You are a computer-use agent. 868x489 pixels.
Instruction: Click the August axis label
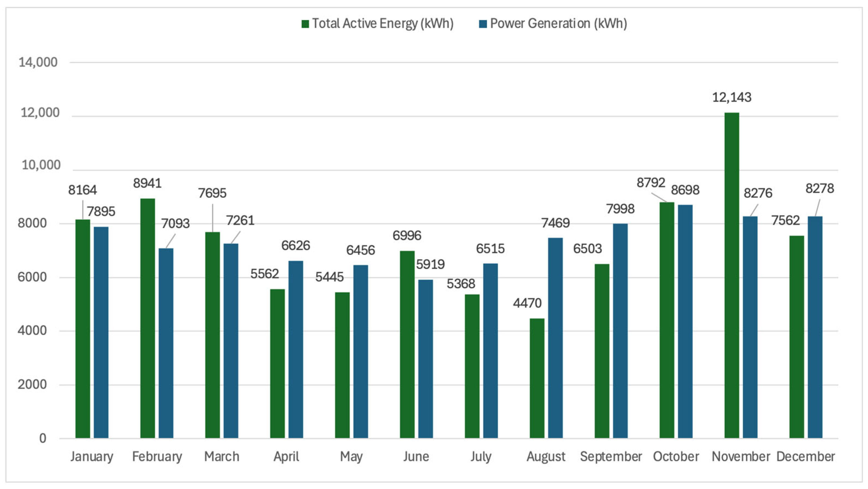546,457
